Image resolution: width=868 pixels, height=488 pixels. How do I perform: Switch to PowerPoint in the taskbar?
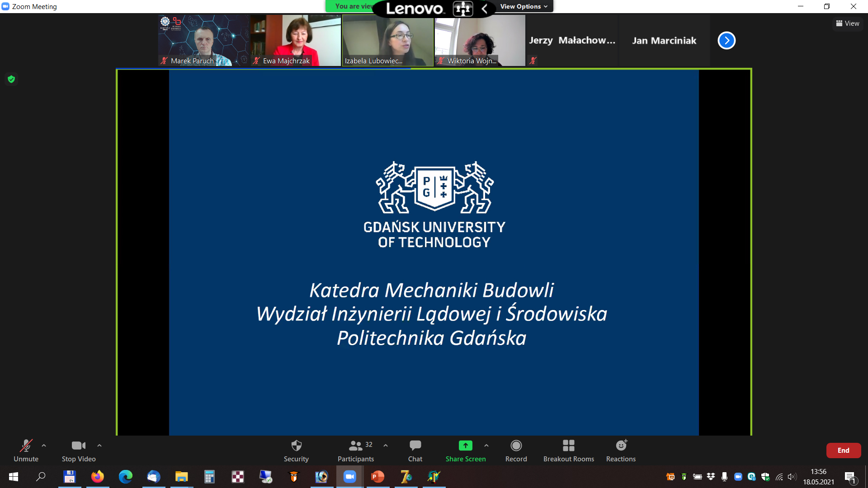[377, 477]
